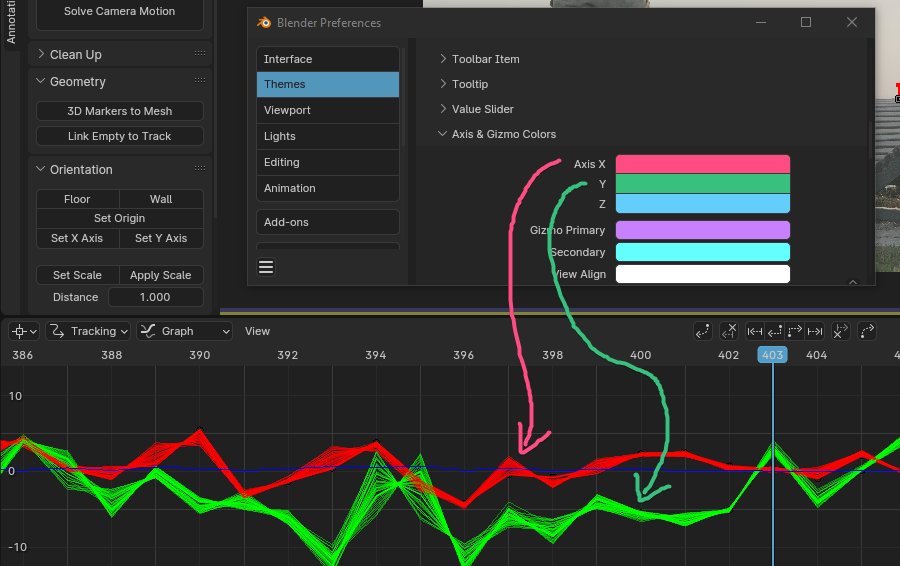Click frame number 398 on timeline ruler
Screen dimensions: 900x566
pyautogui.click(x=553, y=355)
